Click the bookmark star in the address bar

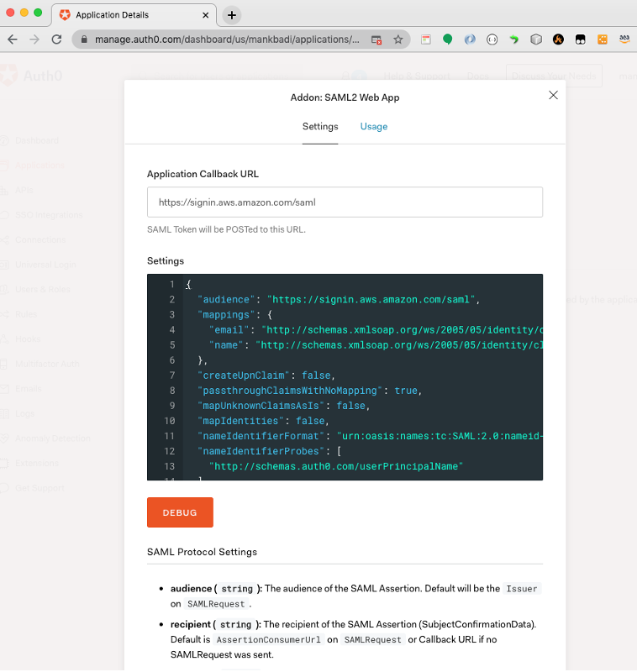397,39
